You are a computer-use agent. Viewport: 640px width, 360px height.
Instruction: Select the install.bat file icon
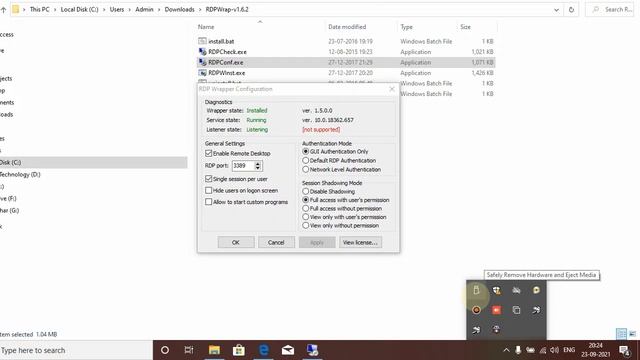202,41
